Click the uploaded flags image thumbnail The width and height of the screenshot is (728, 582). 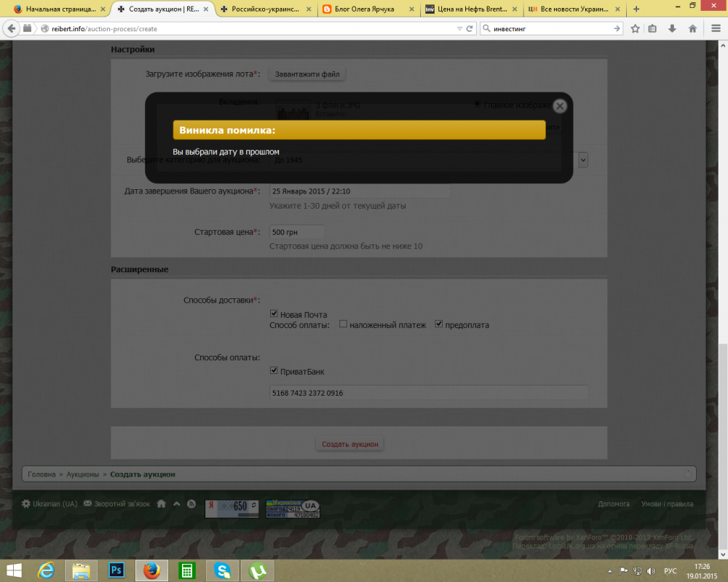click(293, 110)
